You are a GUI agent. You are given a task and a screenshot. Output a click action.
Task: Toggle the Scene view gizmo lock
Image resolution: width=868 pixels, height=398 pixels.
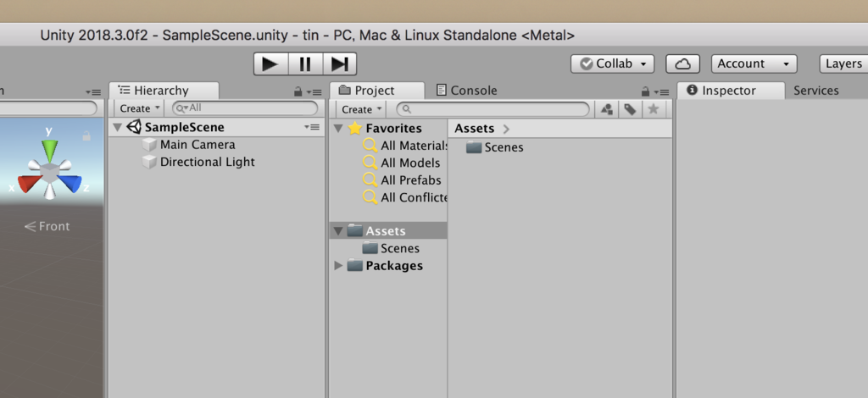86,135
